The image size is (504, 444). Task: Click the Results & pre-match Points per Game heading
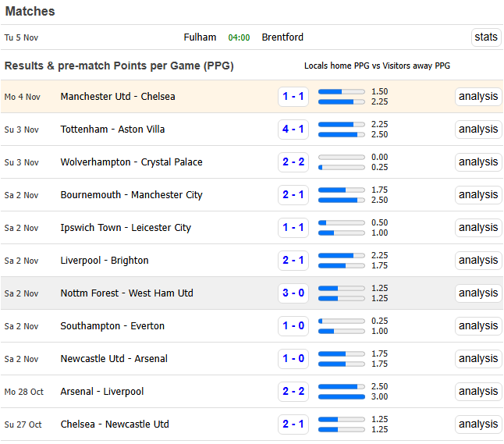tap(119, 66)
